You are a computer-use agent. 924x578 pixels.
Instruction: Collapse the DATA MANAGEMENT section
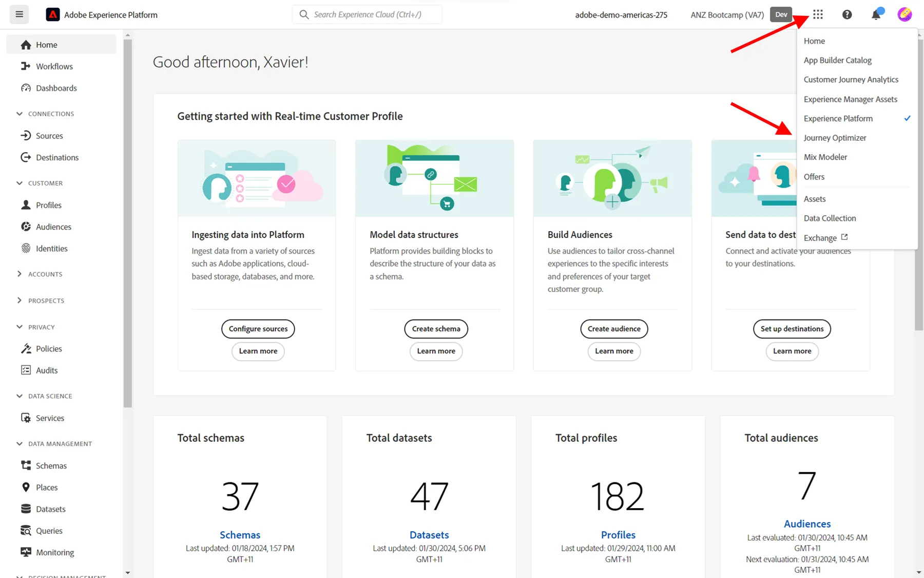(x=20, y=443)
